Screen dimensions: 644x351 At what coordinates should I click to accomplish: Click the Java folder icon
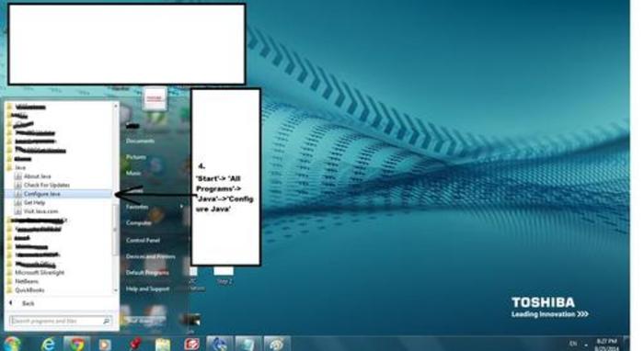coord(9,168)
